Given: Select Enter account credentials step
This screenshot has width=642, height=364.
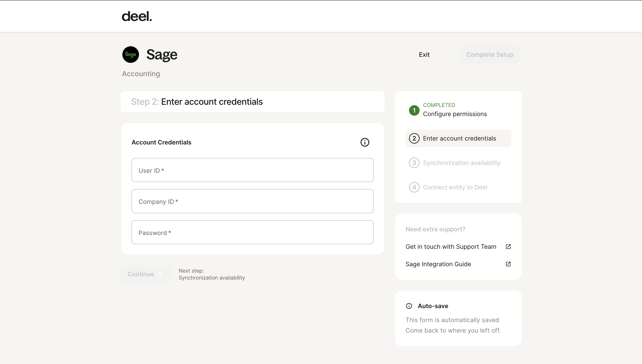Looking at the screenshot, I should click(458, 138).
